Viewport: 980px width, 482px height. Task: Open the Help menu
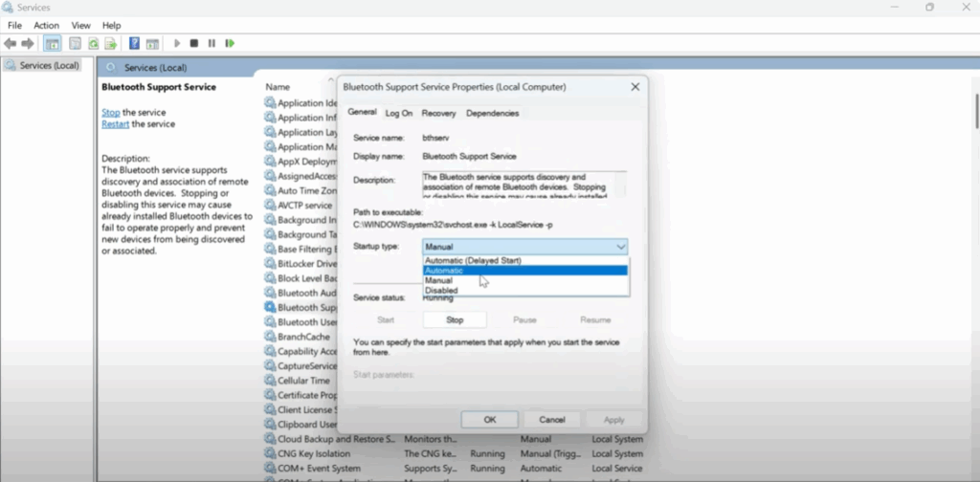pyautogui.click(x=111, y=26)
